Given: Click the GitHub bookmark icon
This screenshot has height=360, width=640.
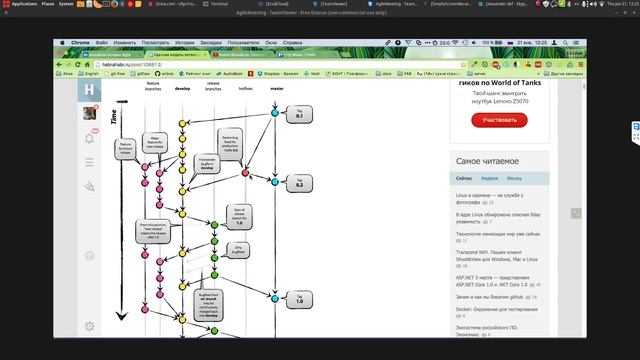Looking at the screenshot, I should [158, 73].
